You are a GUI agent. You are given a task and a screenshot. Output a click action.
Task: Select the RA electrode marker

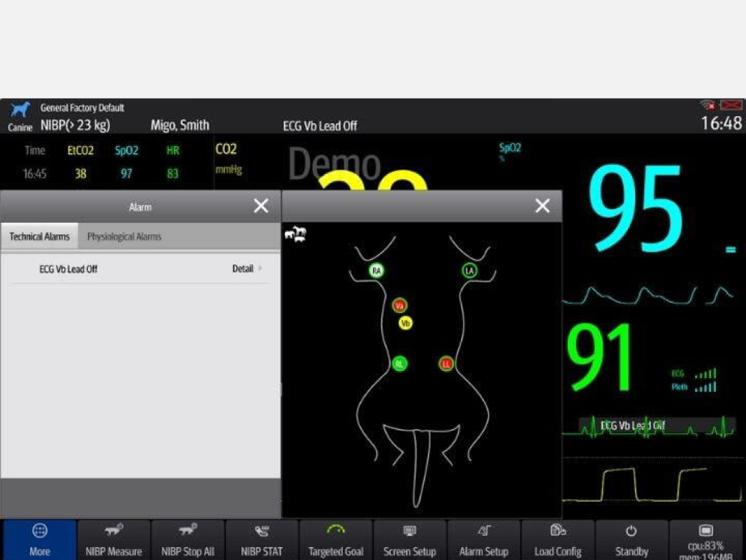coord(377,271)
